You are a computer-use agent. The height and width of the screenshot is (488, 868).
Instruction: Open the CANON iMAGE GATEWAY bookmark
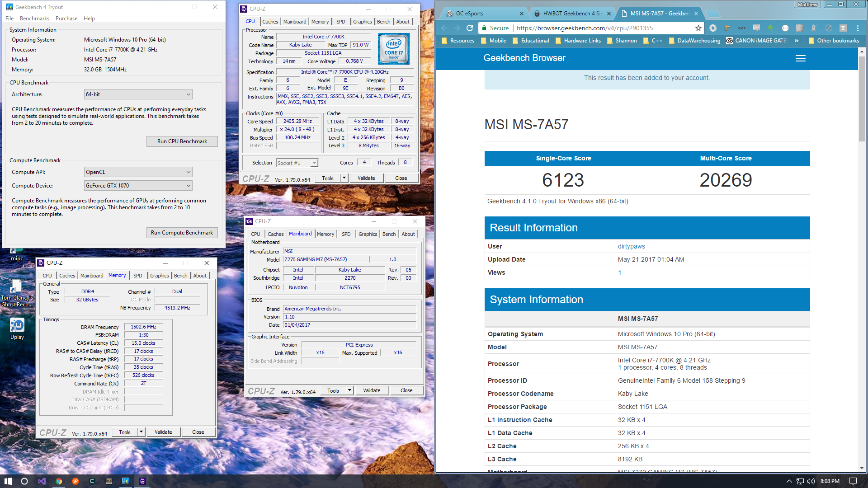pos(757,41)
